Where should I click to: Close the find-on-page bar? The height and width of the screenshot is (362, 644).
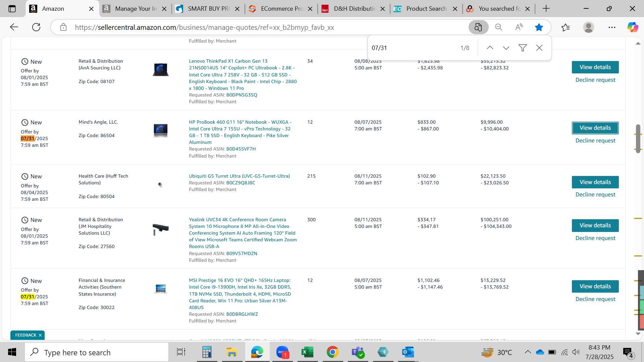click(x=539, y=48)
